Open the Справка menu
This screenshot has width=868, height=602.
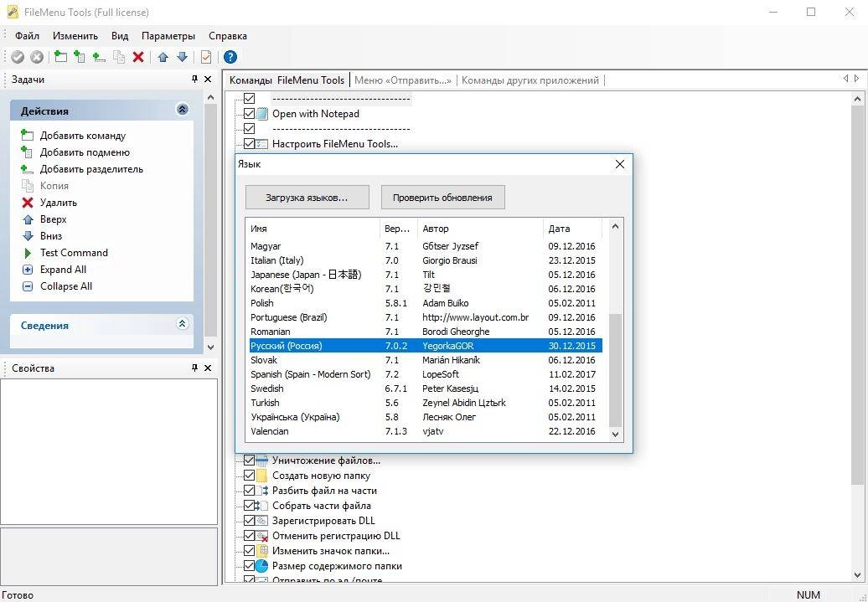point(228,36)
